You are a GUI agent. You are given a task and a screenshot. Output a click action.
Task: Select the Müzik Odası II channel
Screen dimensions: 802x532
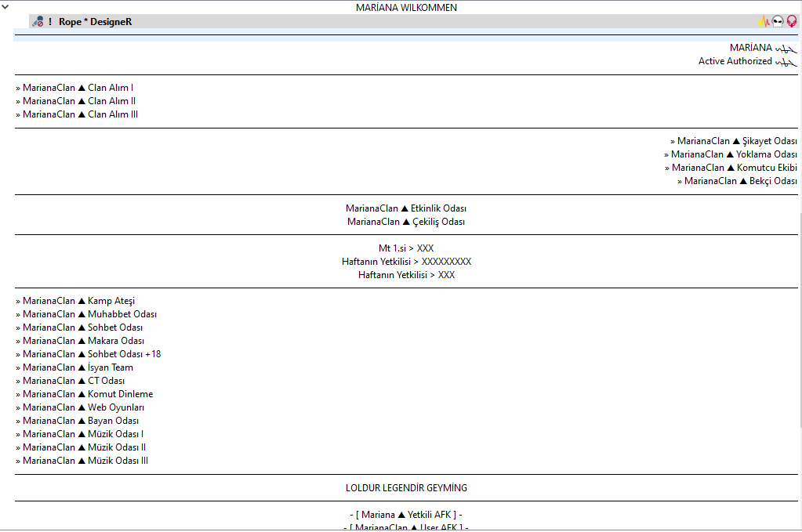pos(81,447)
